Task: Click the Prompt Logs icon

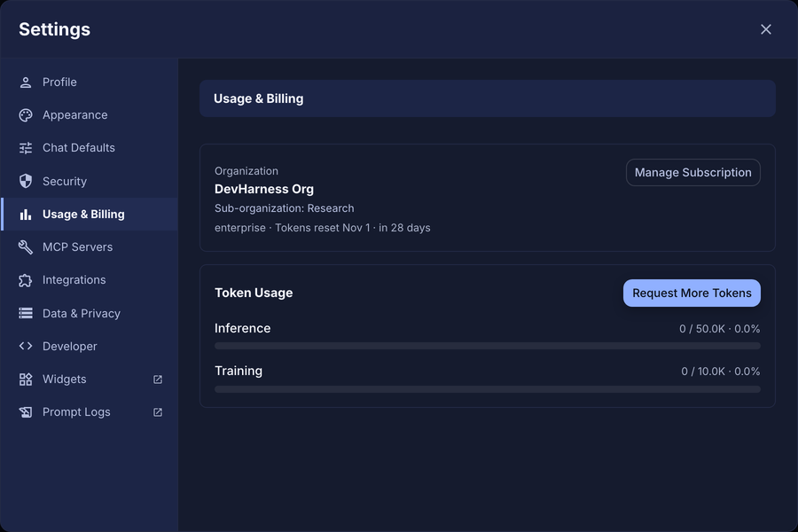Action: point(26,411)
